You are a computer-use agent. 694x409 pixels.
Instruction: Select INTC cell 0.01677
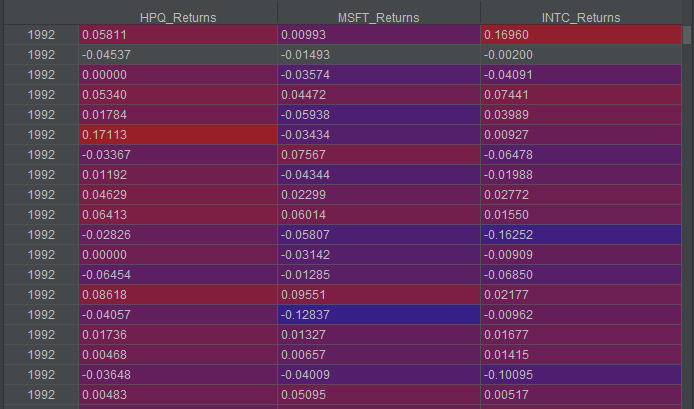point(581,335)
